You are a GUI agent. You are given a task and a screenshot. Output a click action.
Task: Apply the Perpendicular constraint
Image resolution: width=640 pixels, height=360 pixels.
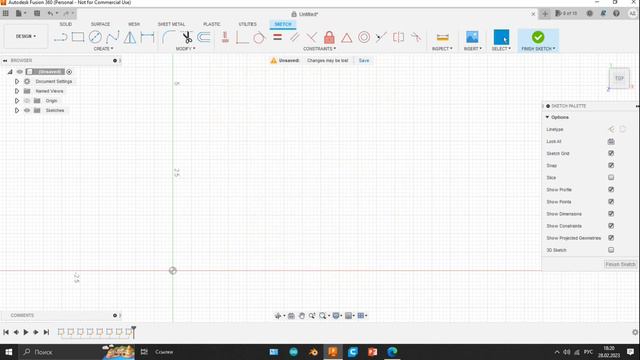(311, 38)
